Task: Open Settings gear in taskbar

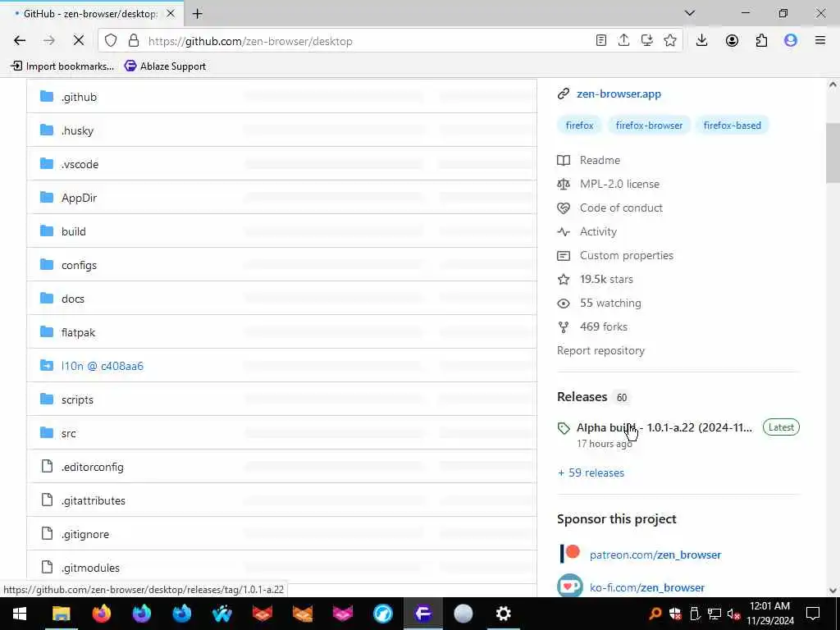Action: coord(503,614)
